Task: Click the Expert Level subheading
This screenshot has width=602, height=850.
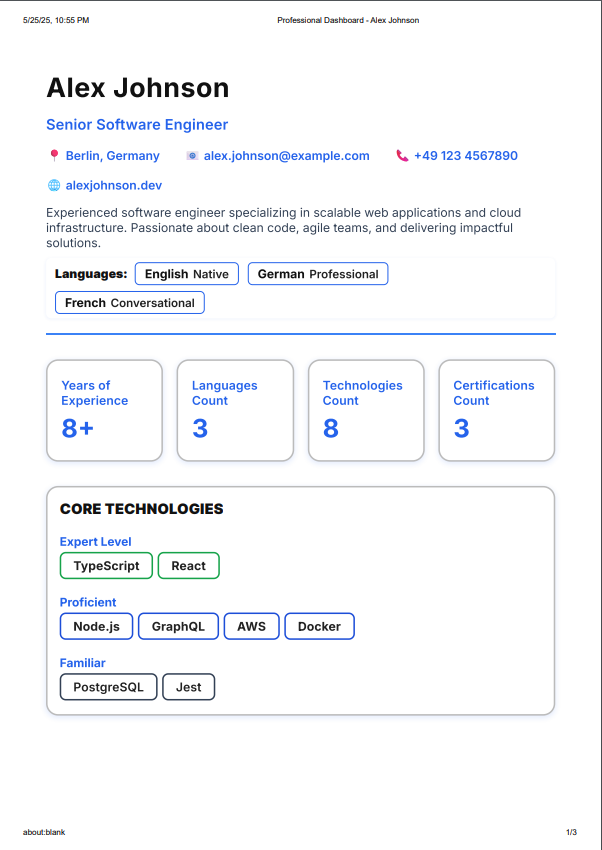Action: pos(95,542)
